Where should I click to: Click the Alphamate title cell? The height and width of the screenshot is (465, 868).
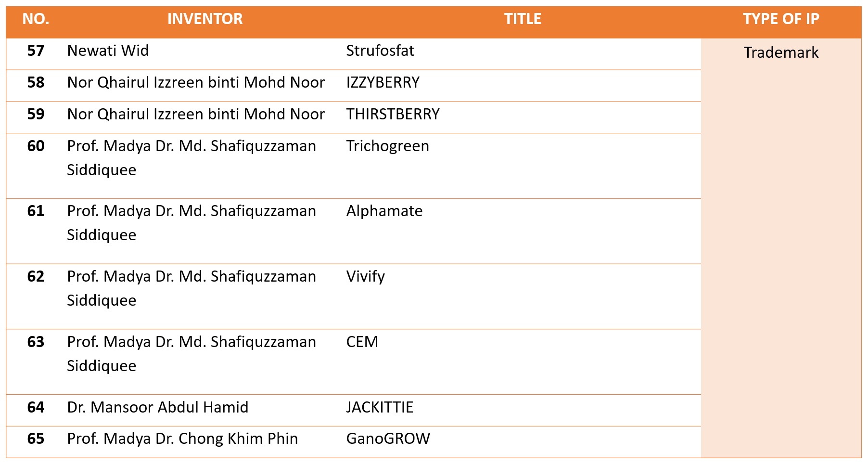tap(384, 211)
